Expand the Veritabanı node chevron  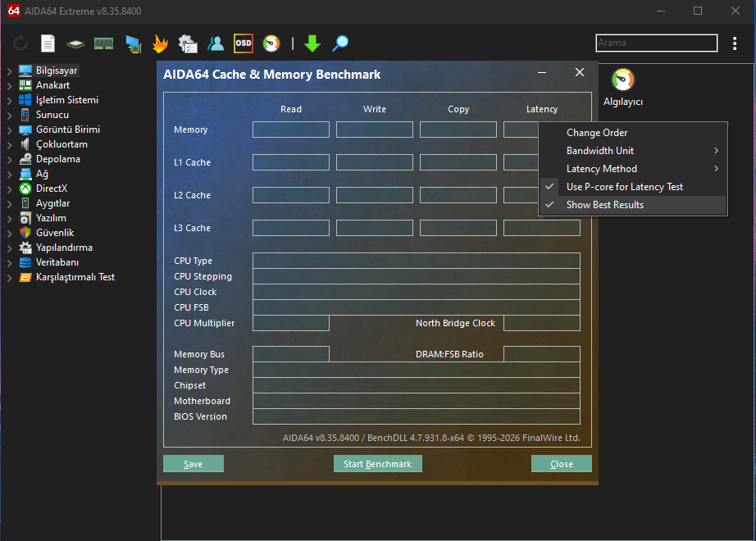(9, 263)
